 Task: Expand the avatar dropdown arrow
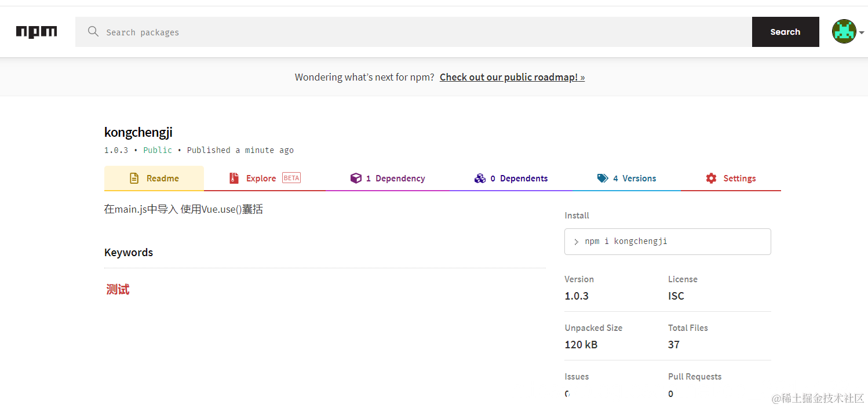pos(862,32)
